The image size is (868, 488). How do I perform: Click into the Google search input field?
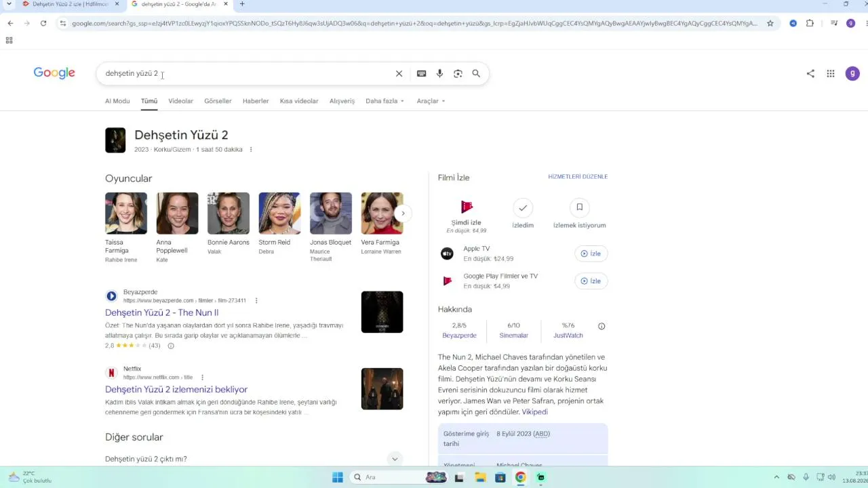[x=248, y=73]
